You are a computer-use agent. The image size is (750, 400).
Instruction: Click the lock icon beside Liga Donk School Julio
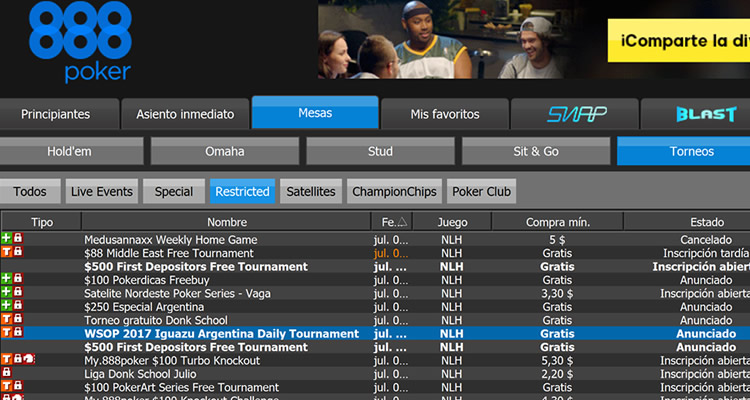[x=6, y=372]
